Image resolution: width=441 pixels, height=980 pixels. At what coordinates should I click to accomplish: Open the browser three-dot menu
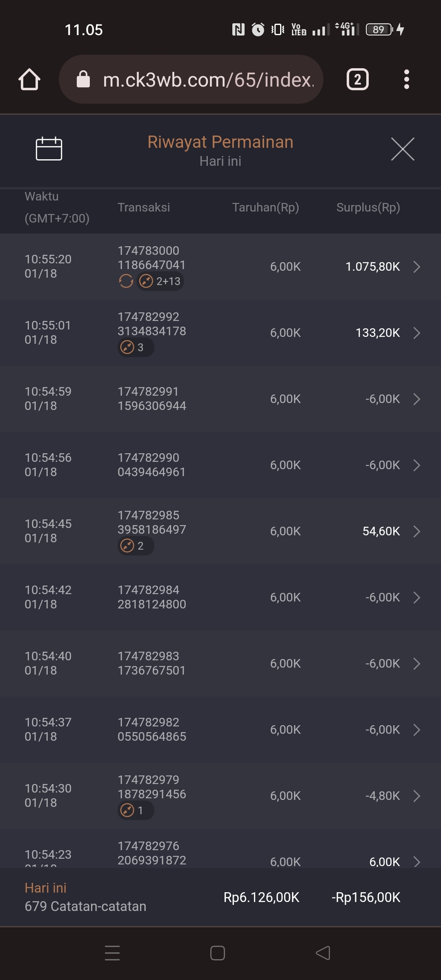[x=406, y=79]
